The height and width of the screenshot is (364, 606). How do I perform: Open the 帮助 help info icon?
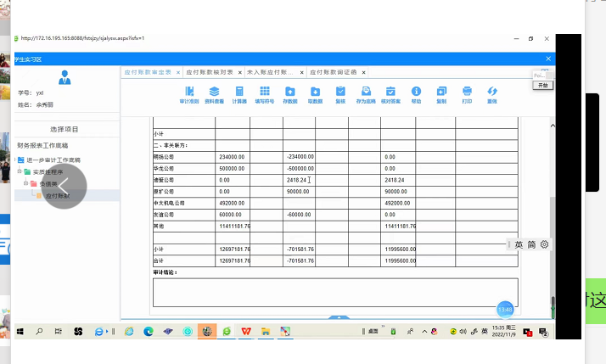[416, 93]
